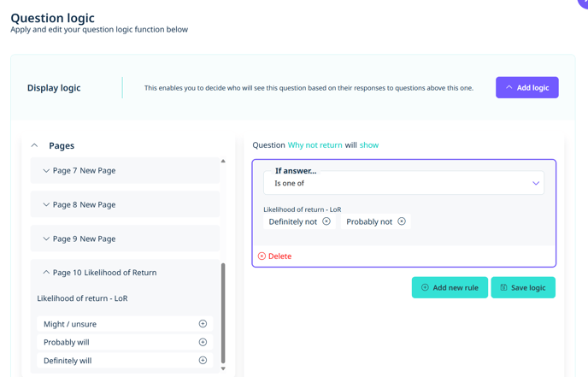Collapse Page 10 Likelihood of Return
588x377 pixels.
click(46, 273)
